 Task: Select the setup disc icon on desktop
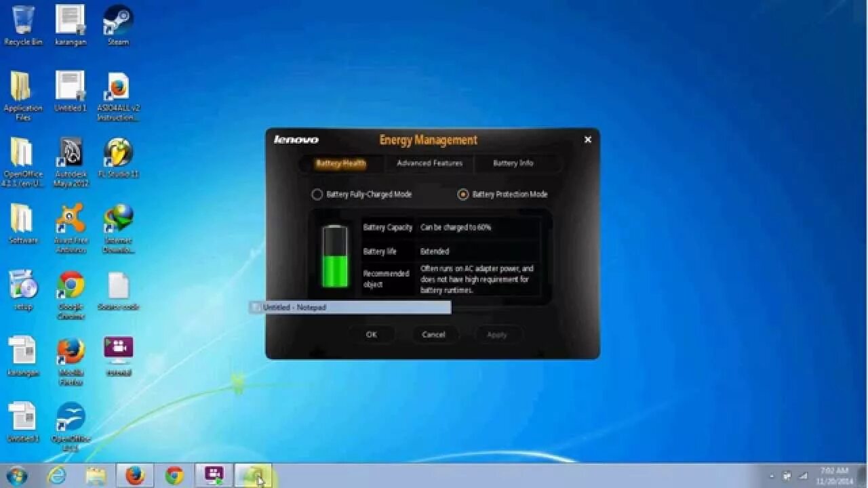(23, 290)
